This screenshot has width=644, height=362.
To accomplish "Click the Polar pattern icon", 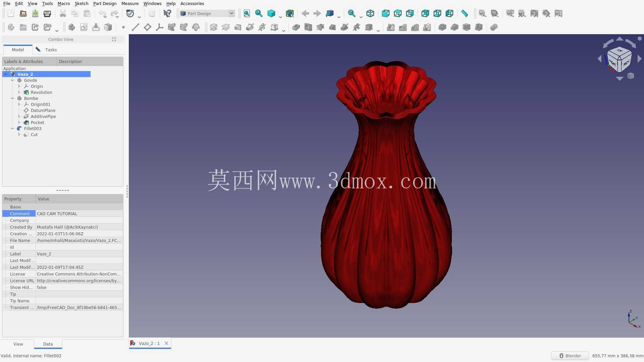I will point(415,27).
